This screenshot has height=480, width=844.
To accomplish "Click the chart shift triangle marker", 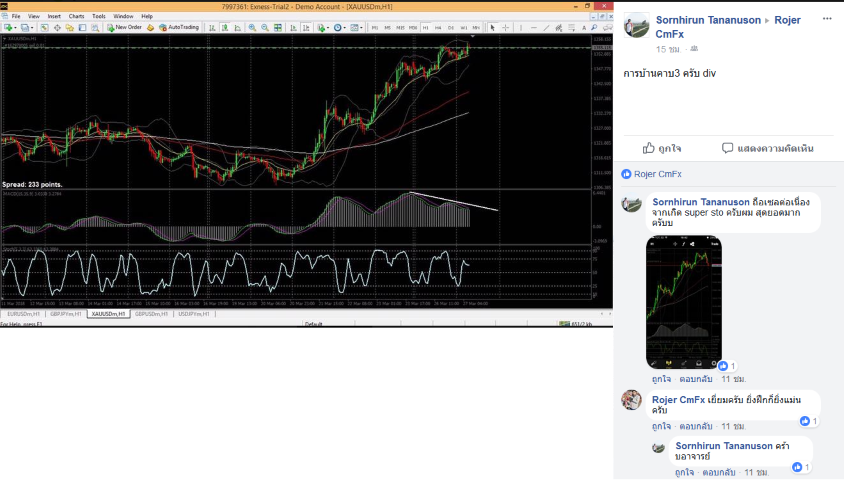I will [472, 37].
